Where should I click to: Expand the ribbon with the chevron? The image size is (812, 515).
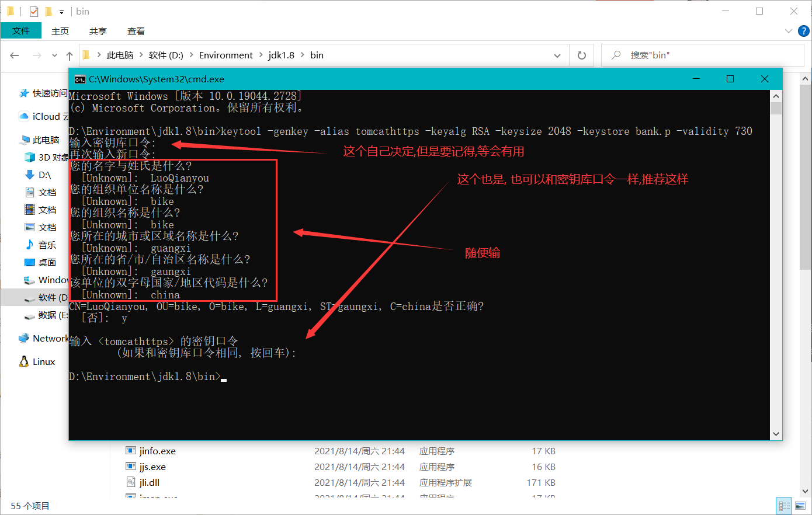(x=788, y=31)
